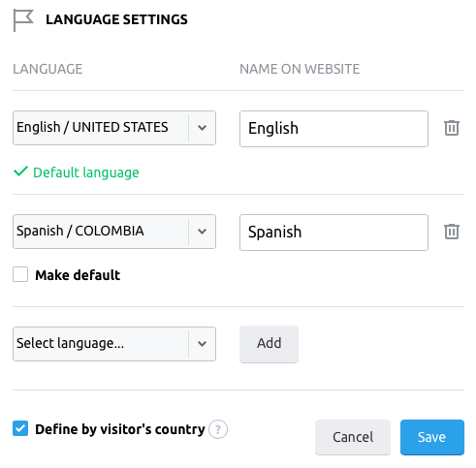Click the chevron arrow on Spanish dropdown

coord(203,232)
